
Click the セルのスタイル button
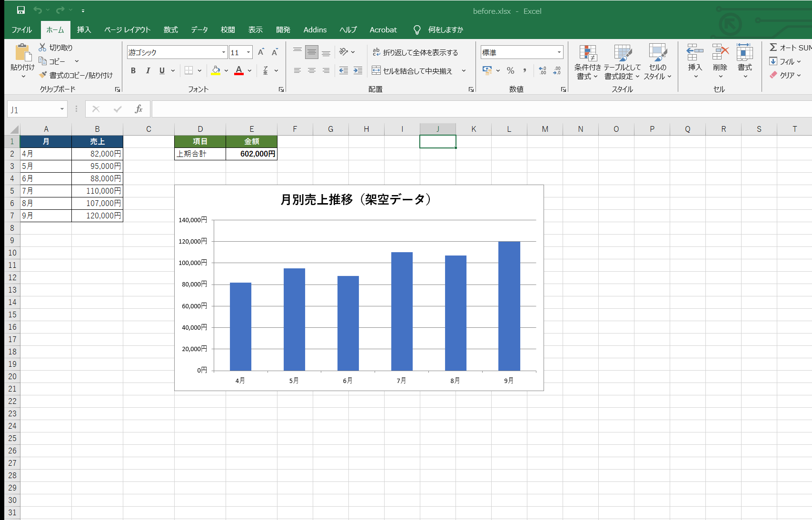658,62
